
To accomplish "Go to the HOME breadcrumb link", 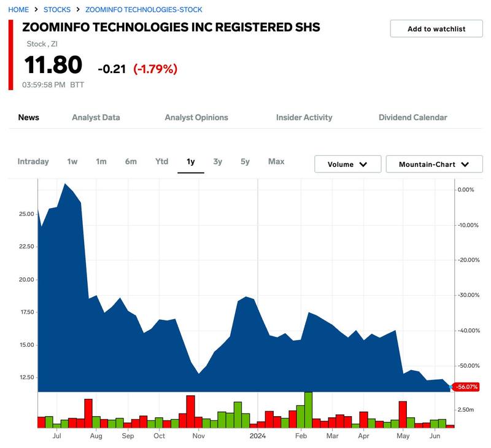I will click(18, 10).
